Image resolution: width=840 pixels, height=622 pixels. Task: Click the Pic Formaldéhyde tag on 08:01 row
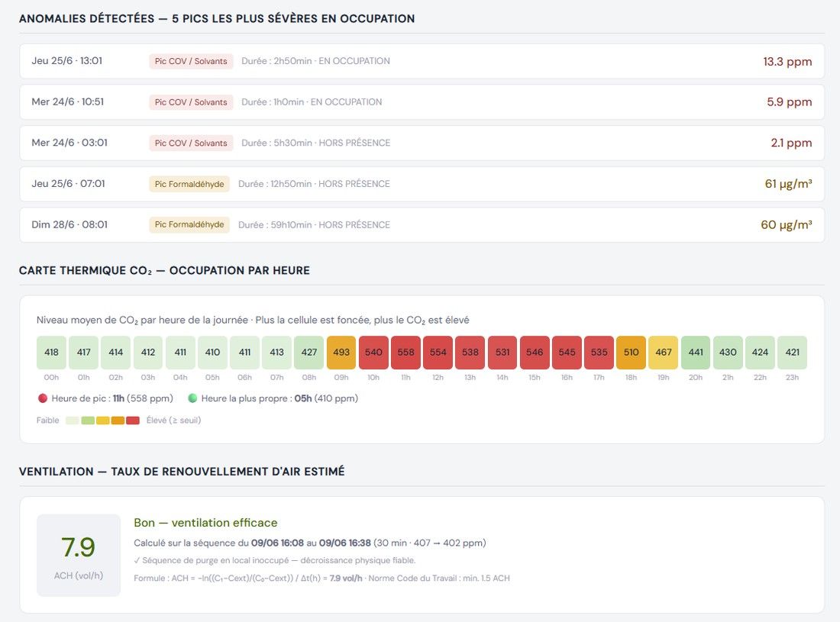coord(189,225)
